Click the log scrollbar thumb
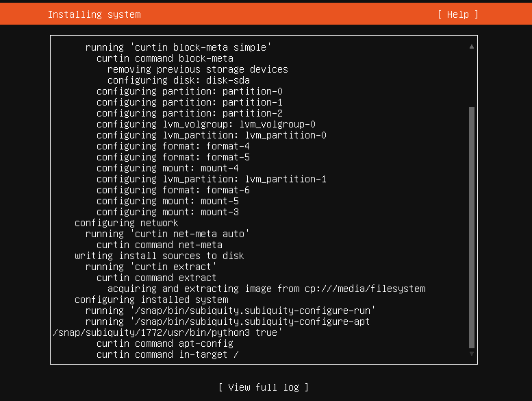The height and width of the screenshot is (401, 532). click(x=472, y=228)
